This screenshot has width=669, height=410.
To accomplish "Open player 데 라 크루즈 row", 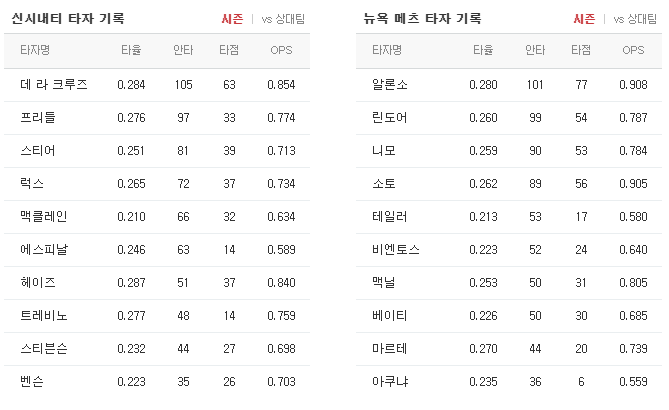I will tap(157, 84).
